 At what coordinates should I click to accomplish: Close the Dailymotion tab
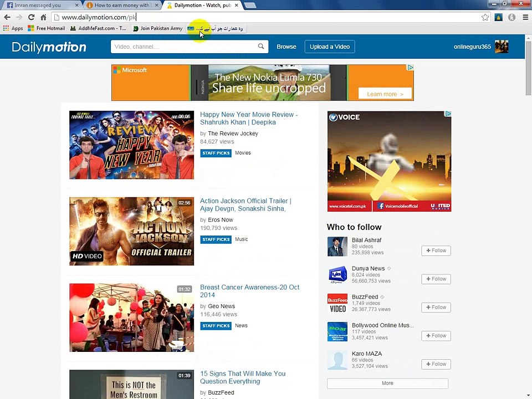coord(236,5)
